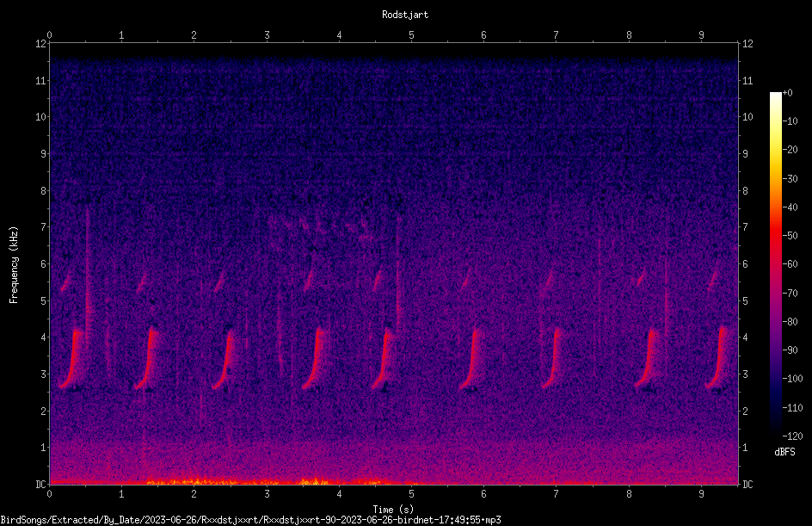Click 'DC' on the left frequency axis
Viewport: 812px width, 526px height.
pos(40,485)
